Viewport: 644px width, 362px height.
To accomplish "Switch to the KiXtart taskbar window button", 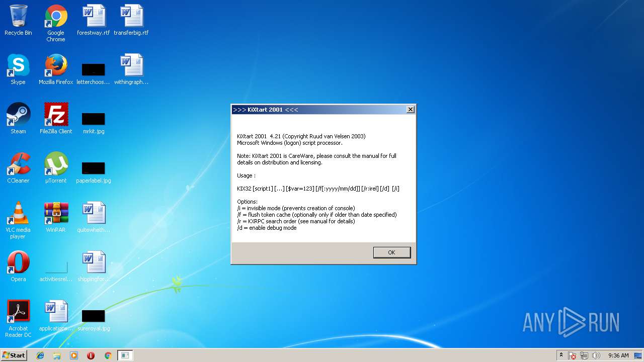I will [x=125, y=355].
